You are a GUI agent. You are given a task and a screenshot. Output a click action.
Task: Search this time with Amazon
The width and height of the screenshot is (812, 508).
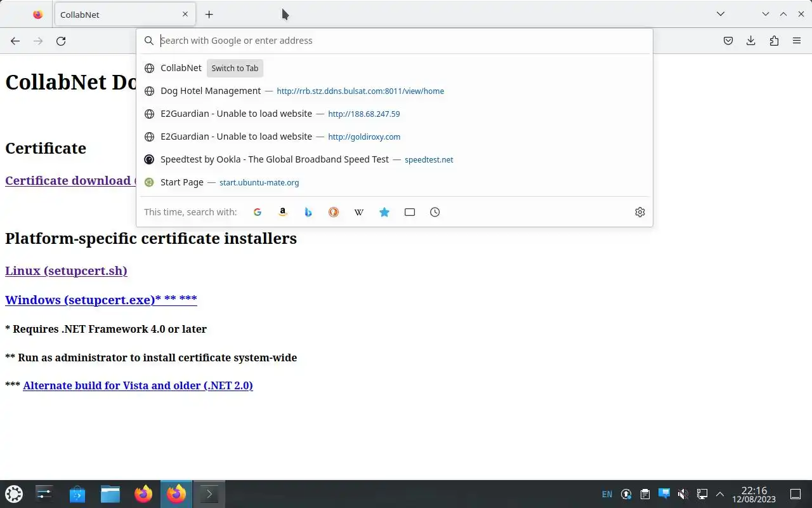[283, 212]
